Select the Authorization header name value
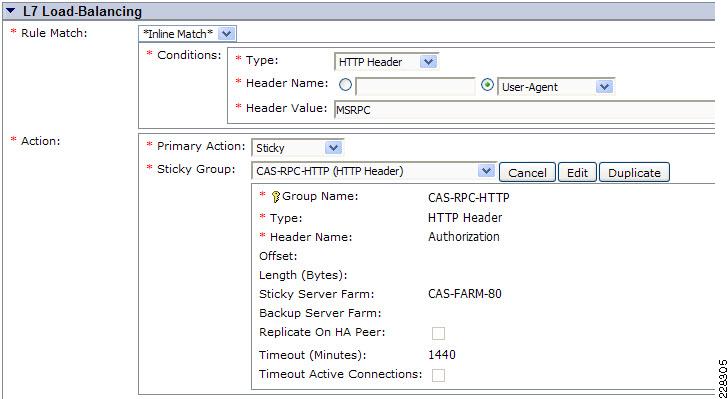 pos(464,236)
